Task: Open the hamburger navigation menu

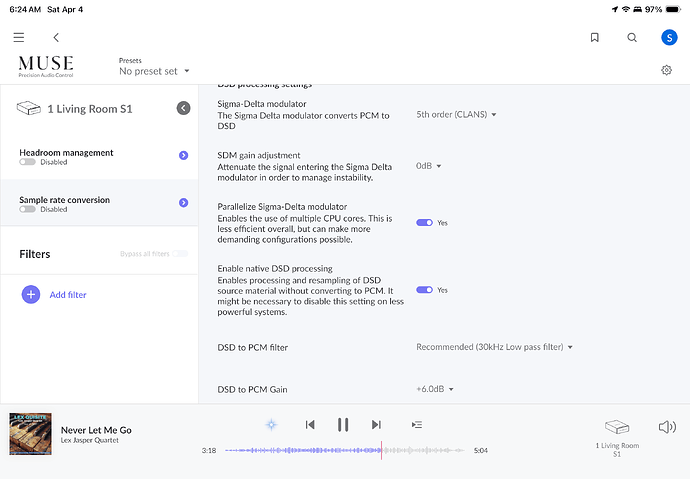Action: [19, 37]
